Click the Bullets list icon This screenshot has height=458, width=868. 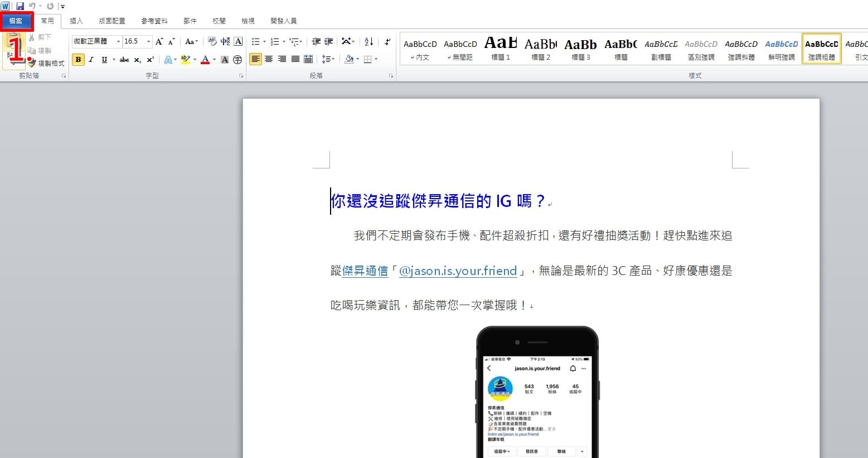[x=255, y=41]
